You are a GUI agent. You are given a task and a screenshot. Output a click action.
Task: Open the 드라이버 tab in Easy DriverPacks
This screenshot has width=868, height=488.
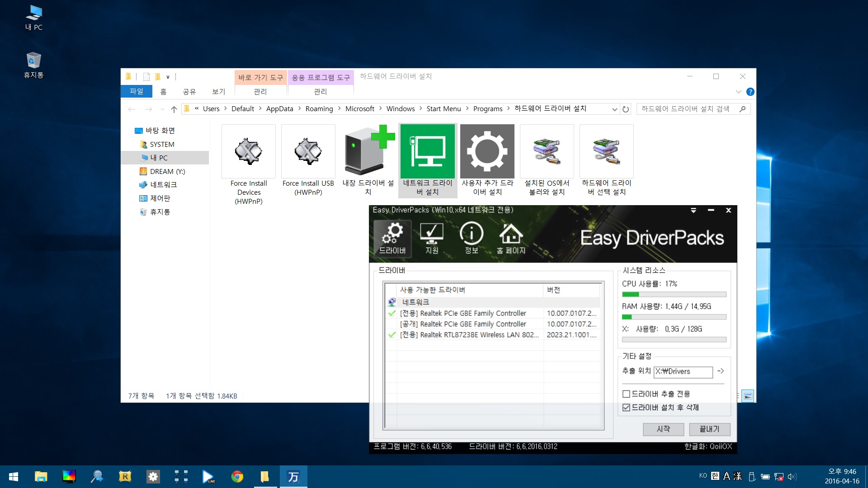(x=392, y=239)
